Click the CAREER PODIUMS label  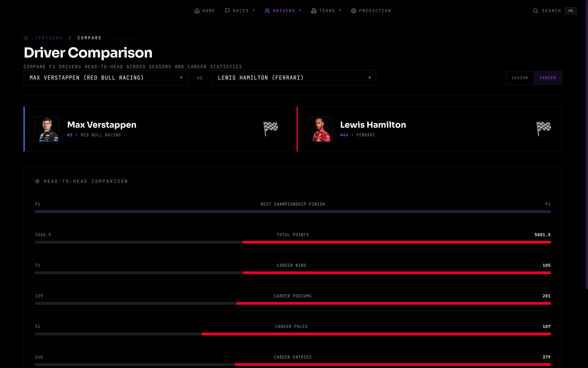pyautogui.click(x=293, y=296)
